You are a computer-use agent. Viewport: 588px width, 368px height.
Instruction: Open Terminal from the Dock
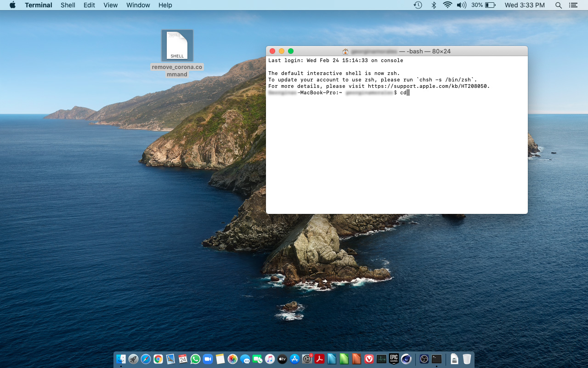pos(435,359)
